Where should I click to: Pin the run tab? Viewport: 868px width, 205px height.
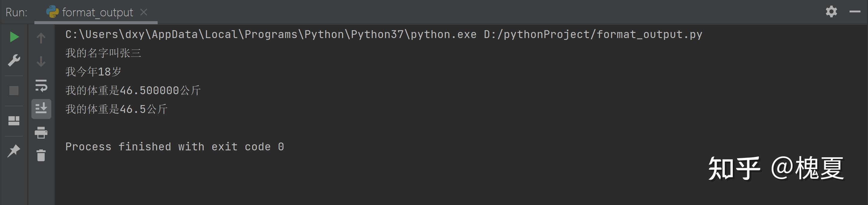14,151
